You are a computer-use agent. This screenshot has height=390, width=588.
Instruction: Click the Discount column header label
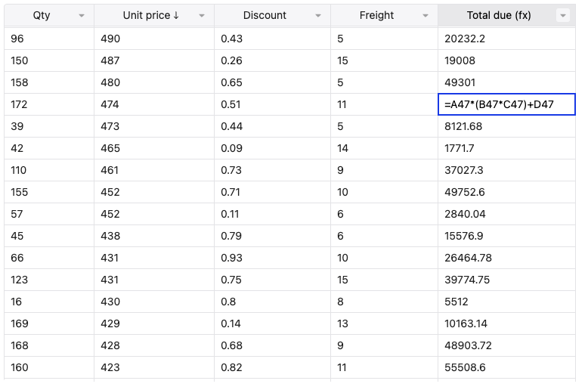265,15
